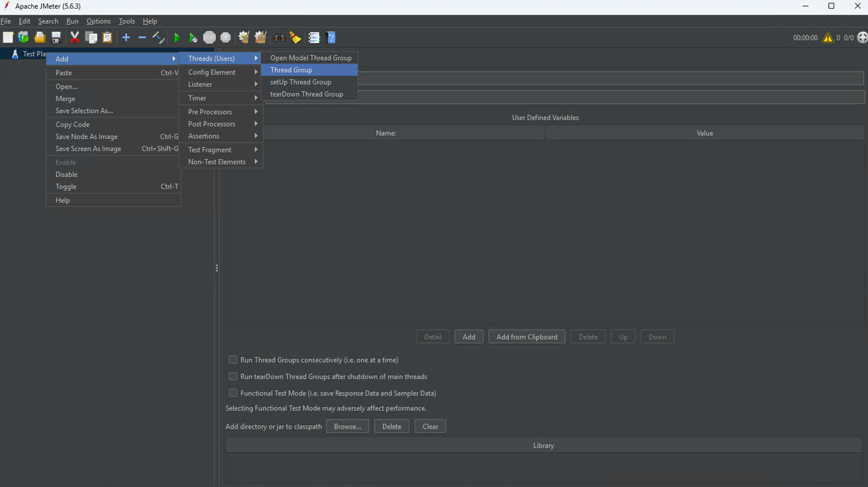Expand the Threads (Users) submenu
Screen dimensions: 868x487
[x=221, y=58]
